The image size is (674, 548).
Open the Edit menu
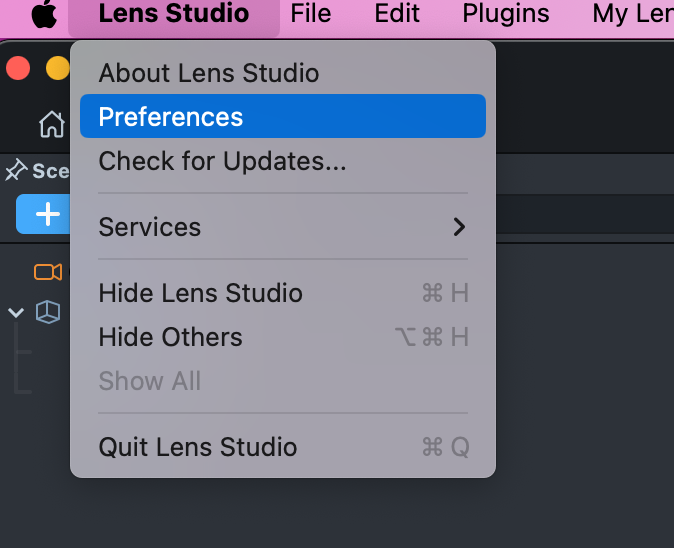click(x=397, y=14)
